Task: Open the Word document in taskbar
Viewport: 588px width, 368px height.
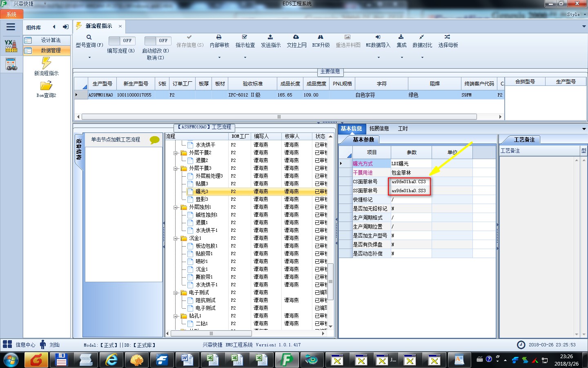Action: pyautogui.click(x=187, y=360)
